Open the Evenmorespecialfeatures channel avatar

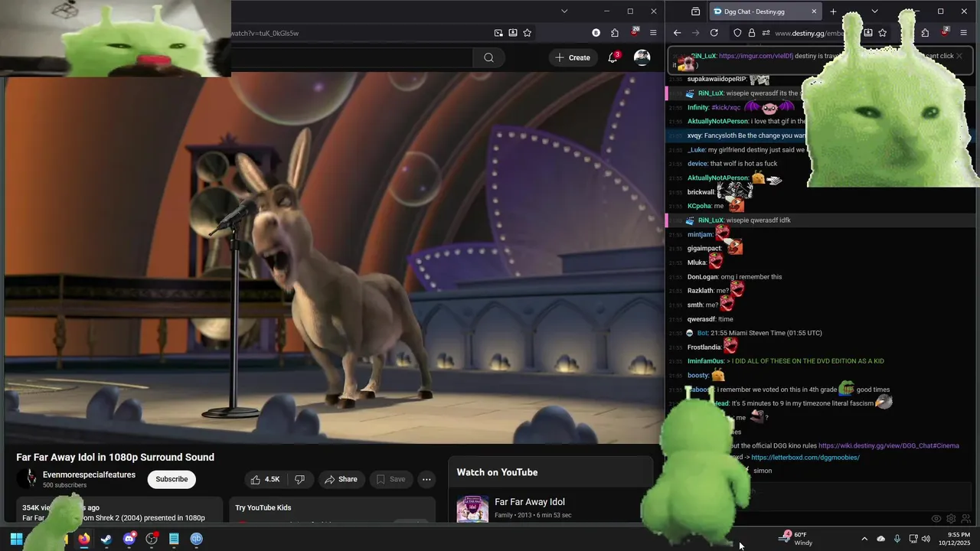(28, 479)
